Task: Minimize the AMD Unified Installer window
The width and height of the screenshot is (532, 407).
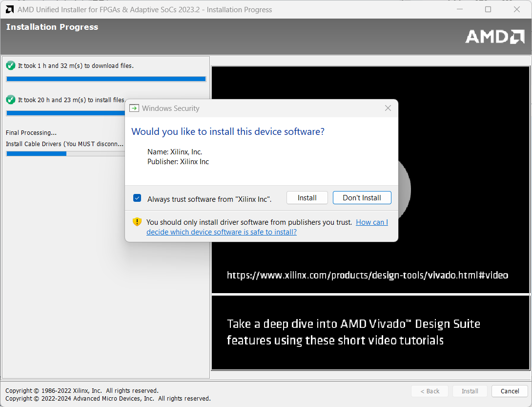Action: coord(459,10)
